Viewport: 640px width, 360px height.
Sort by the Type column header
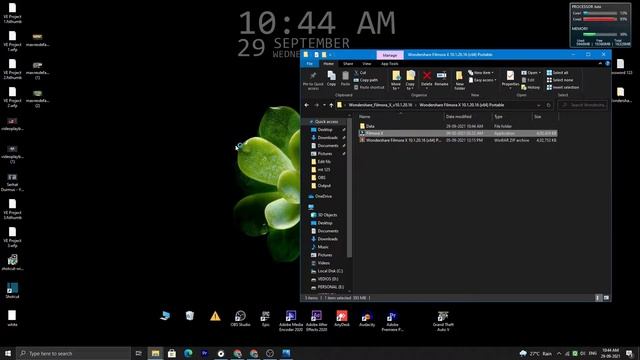(x=512, y=117)
